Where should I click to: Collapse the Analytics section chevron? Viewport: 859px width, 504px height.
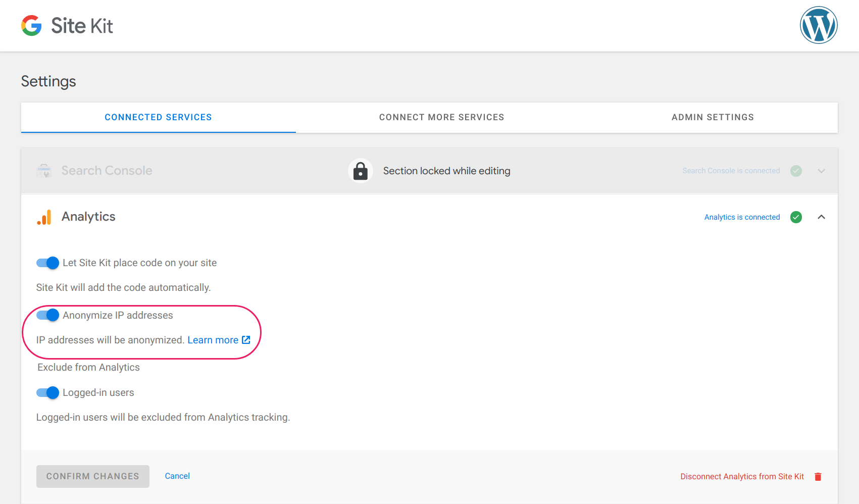coord(822,217)
